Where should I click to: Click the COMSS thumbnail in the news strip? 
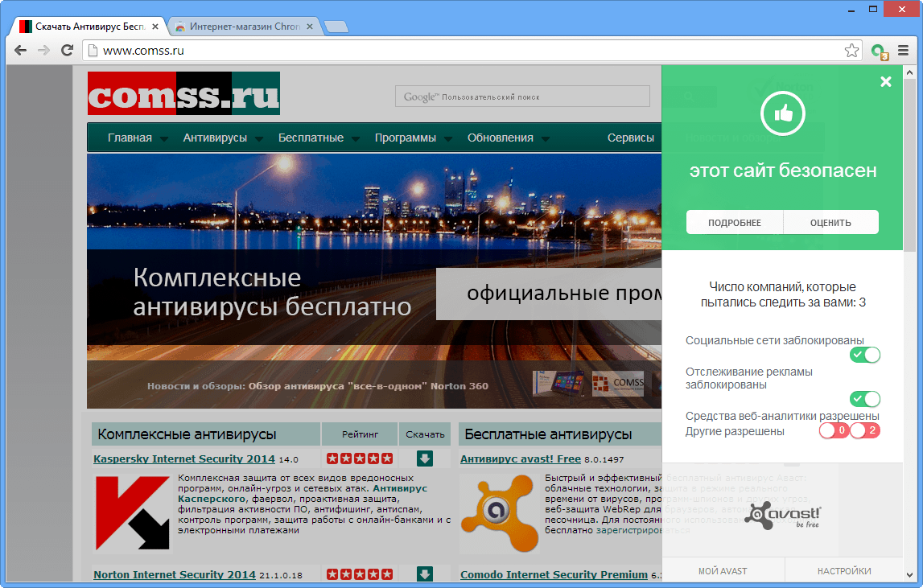[x=618, y=383]
